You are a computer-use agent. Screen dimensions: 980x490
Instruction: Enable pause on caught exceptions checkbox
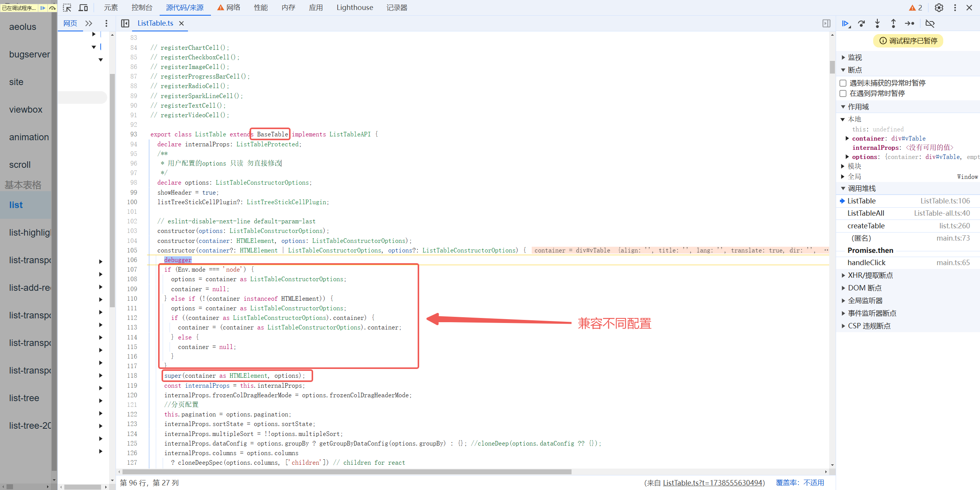[843, 93]
